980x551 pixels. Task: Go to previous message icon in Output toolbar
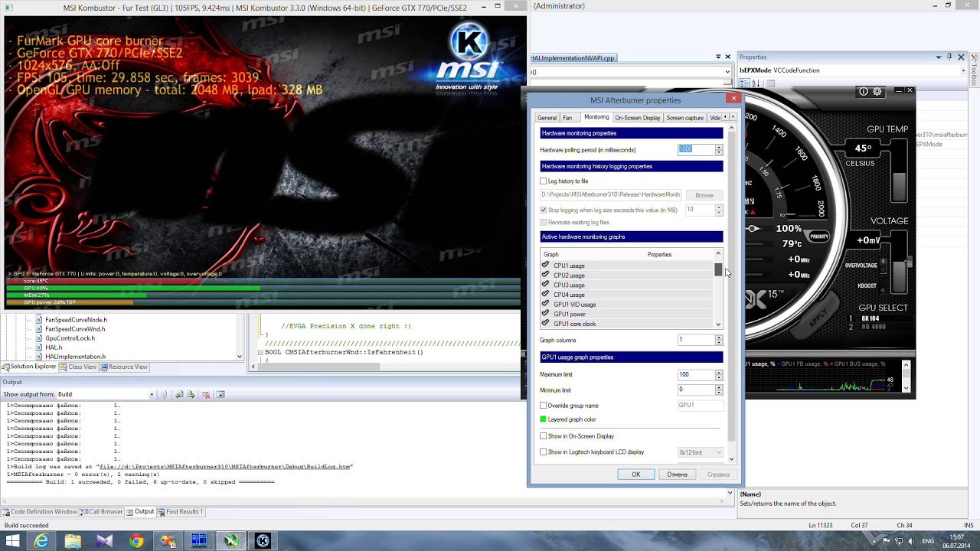pyautogui.click(x=179, y=395)
